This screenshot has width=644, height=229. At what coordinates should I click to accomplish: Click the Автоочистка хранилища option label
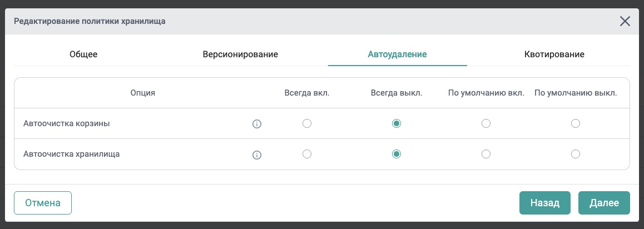[72, 154]
